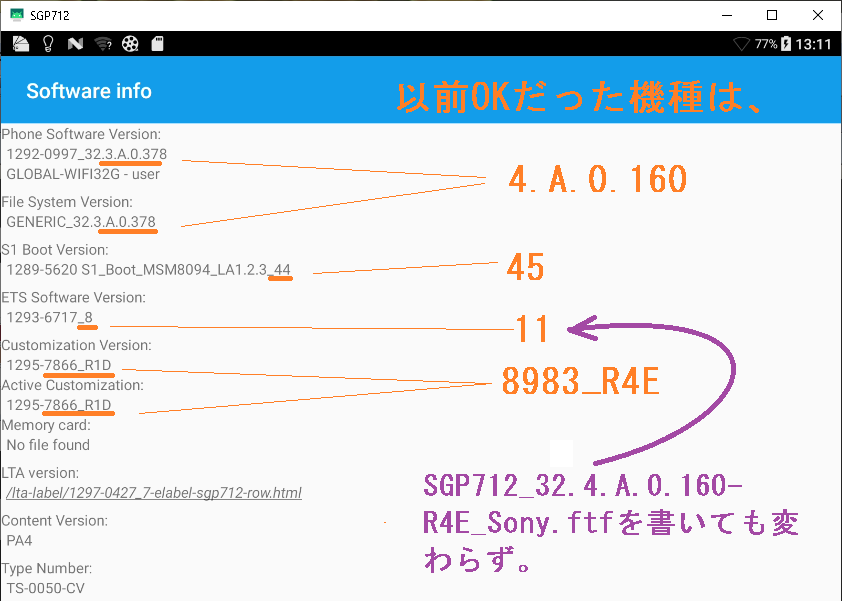The height and width of the screenshot is (601, 842).
Task: Tap the charging battery icon
Action: (786, 44)
